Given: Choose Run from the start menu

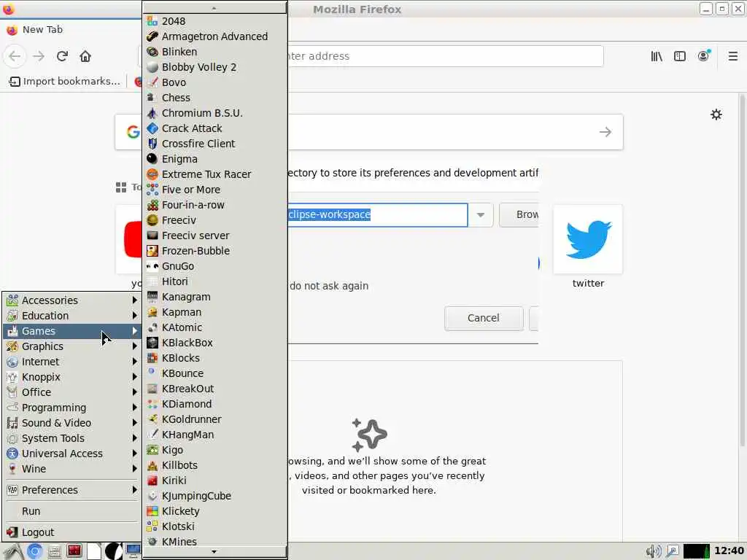Looking at the screenshot, I should pos(72,511).
